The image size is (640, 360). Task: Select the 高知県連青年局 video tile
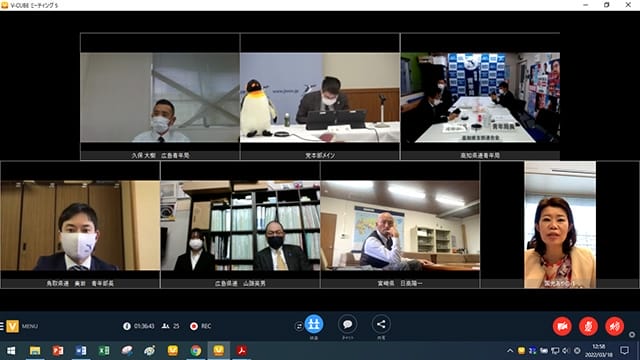[x=480, y=98]
